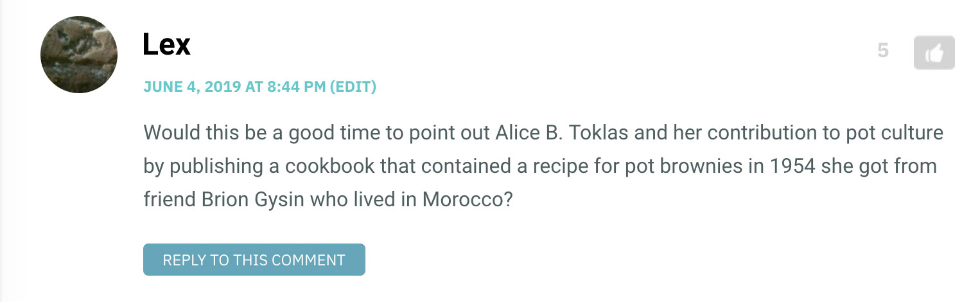Upvote Lex's comment with thumbs-up icon
980x302 pixels.
click(934, 53)
